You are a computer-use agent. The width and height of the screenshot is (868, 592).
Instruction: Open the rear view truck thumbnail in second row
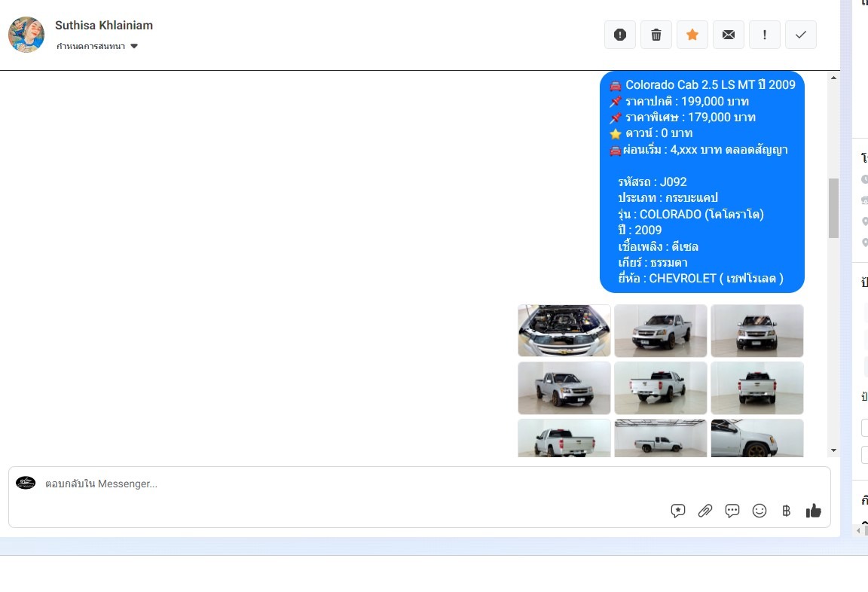pos(757,388)
